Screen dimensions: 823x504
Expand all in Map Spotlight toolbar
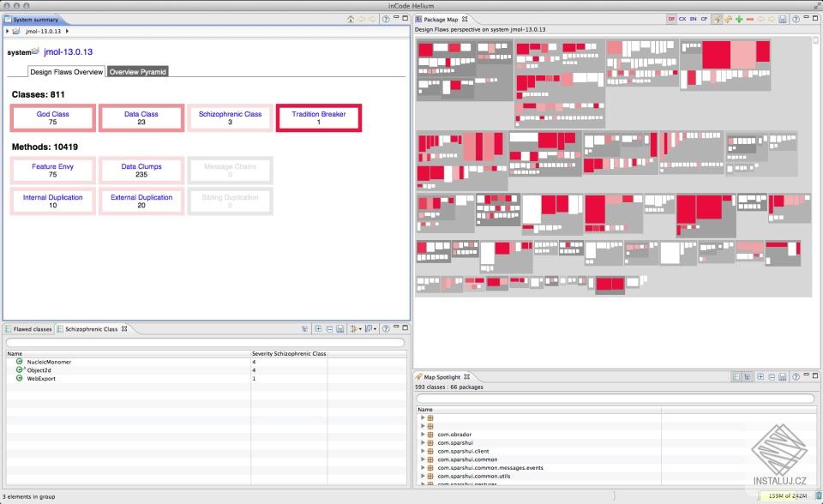tap(760, 377)
